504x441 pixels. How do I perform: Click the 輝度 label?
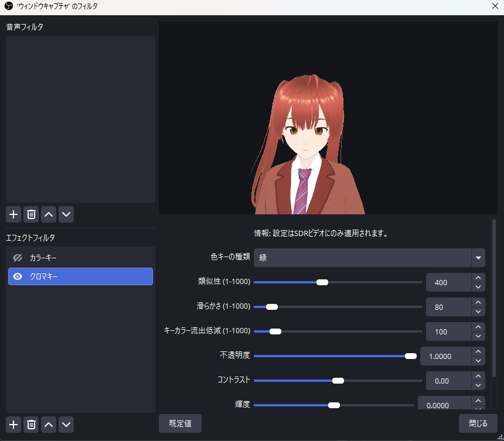tap(243, 404)
